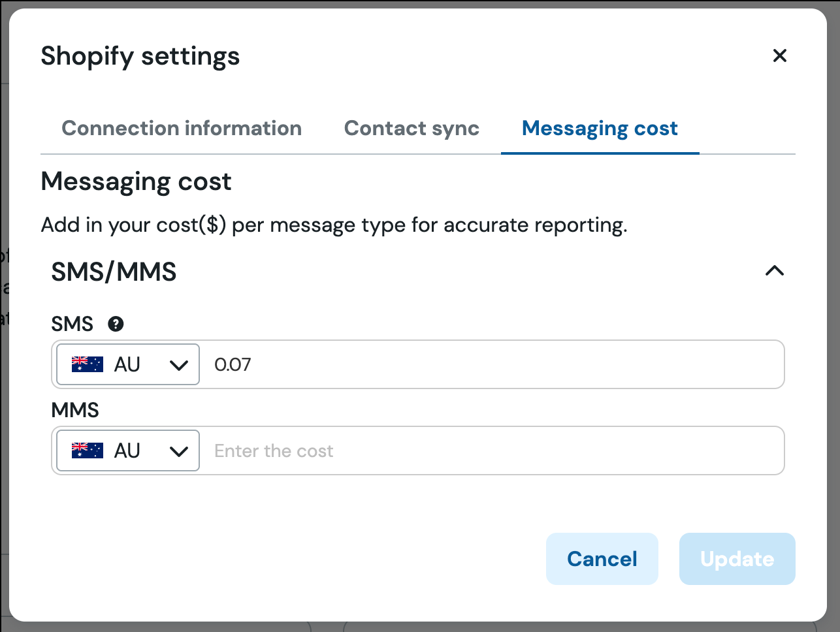Expand the dropdown arrow next to SMS AU

pos(179,364)
